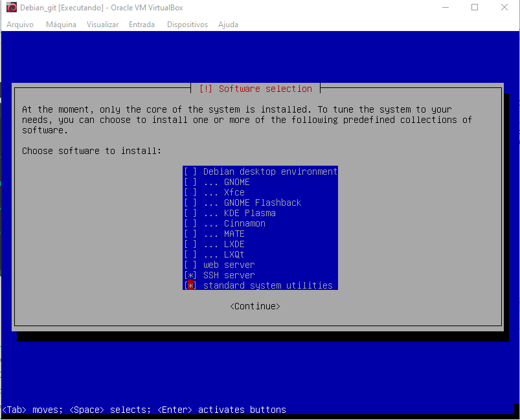Open the Ajuda menu
Image resolution: width=520 pixels, height=420 pixels.
(x=228, y=25)
